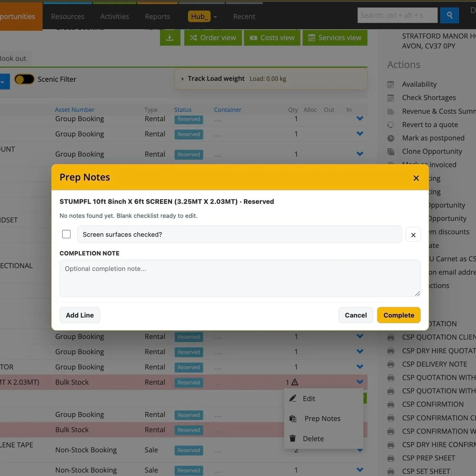The height and width of the screenshot is (476, 476).
Task: Choose Delete from the row context menu
Action: click(x=313, y=439)
